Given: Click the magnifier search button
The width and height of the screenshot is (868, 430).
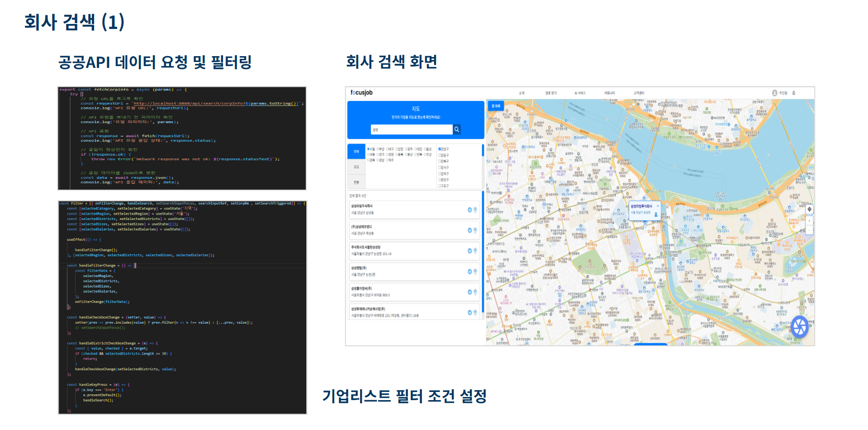Looking at the screenshot, I should [456, 129].
